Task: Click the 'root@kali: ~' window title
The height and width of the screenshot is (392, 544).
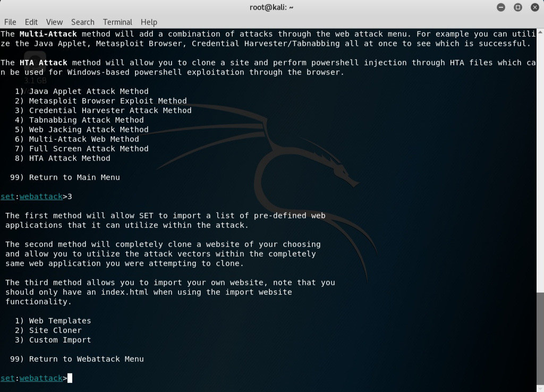Action: point(271,7)
